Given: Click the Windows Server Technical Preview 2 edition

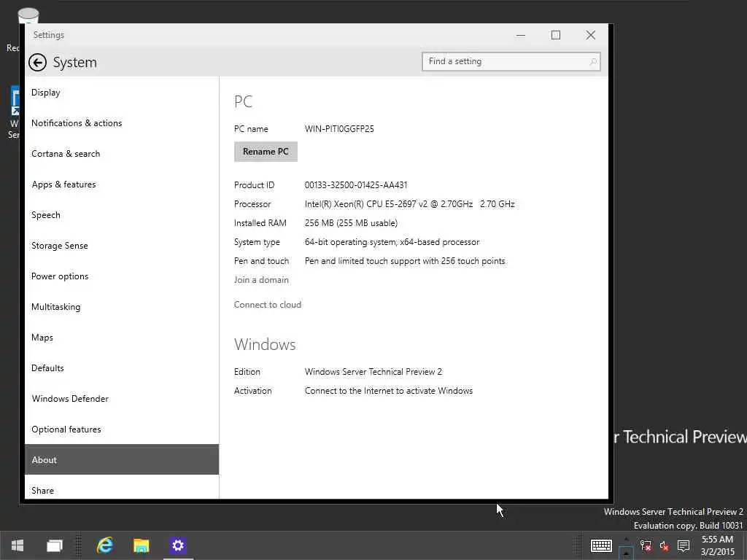Looking at the screenshot, I should tap(373, 372).
